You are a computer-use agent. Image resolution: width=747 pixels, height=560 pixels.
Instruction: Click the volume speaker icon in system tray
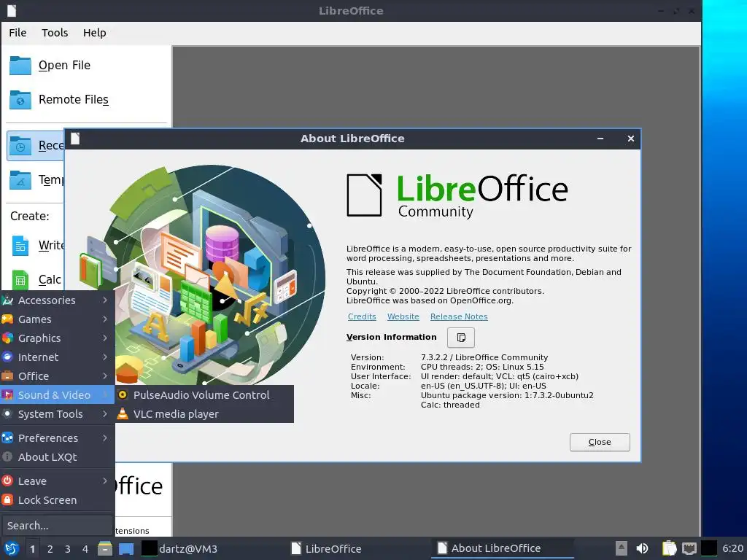[642, 548]
